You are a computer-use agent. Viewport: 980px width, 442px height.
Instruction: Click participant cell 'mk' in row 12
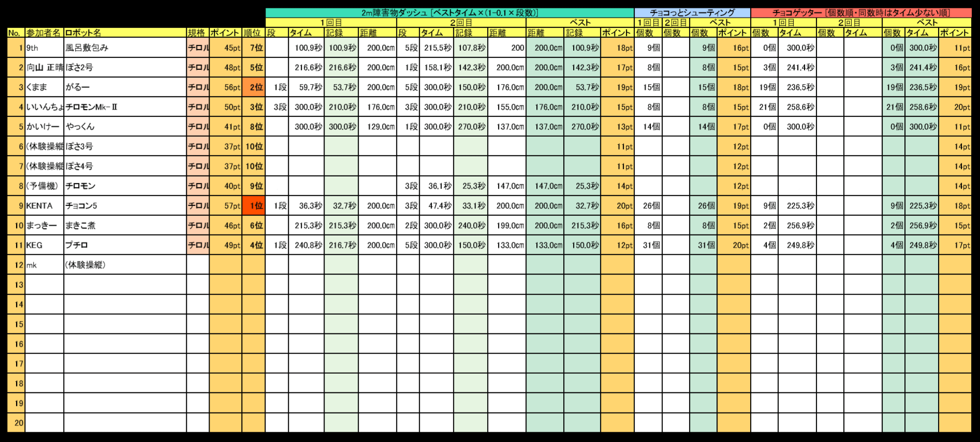click(x=45, y=264)
